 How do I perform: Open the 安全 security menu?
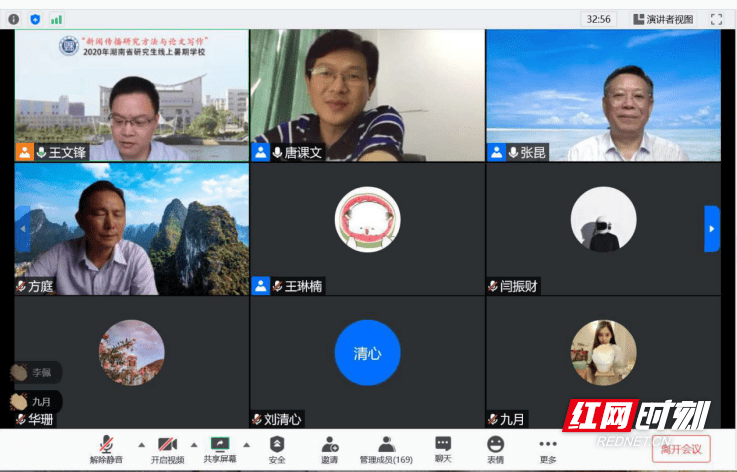pos(277,450)
